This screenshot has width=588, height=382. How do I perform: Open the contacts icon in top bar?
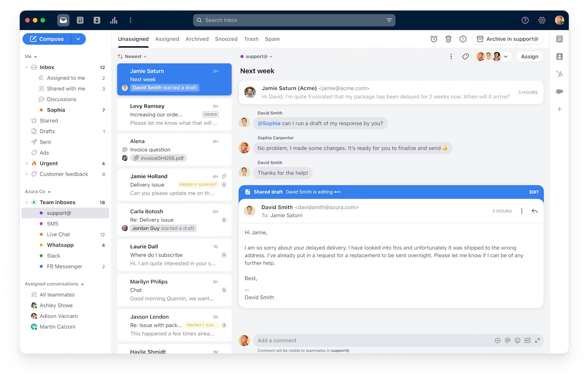(97, 20)
